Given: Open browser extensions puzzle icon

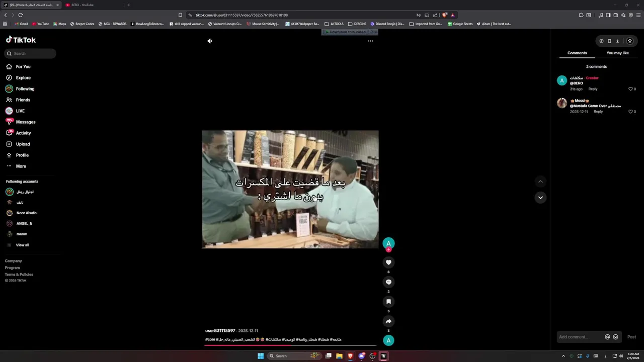Looking at the screenshot, I should pyautogui.click(x=581, y=15).
